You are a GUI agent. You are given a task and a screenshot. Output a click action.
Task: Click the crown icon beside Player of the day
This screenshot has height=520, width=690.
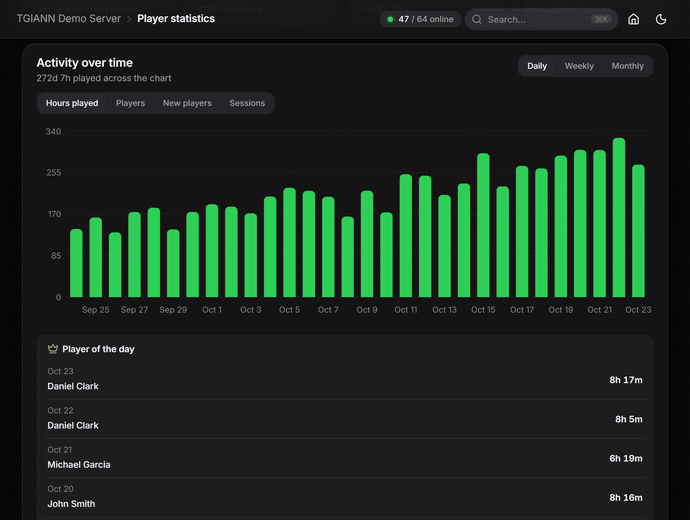53,349
